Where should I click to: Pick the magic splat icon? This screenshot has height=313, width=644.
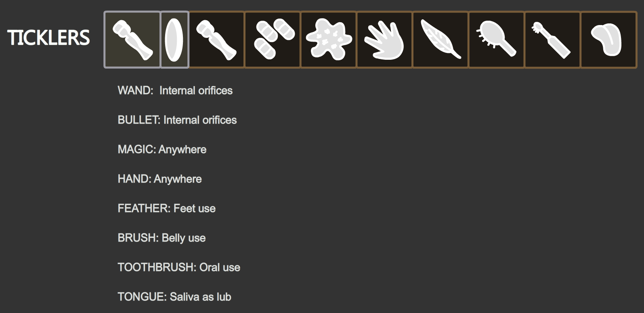click(x=329, y=40)
